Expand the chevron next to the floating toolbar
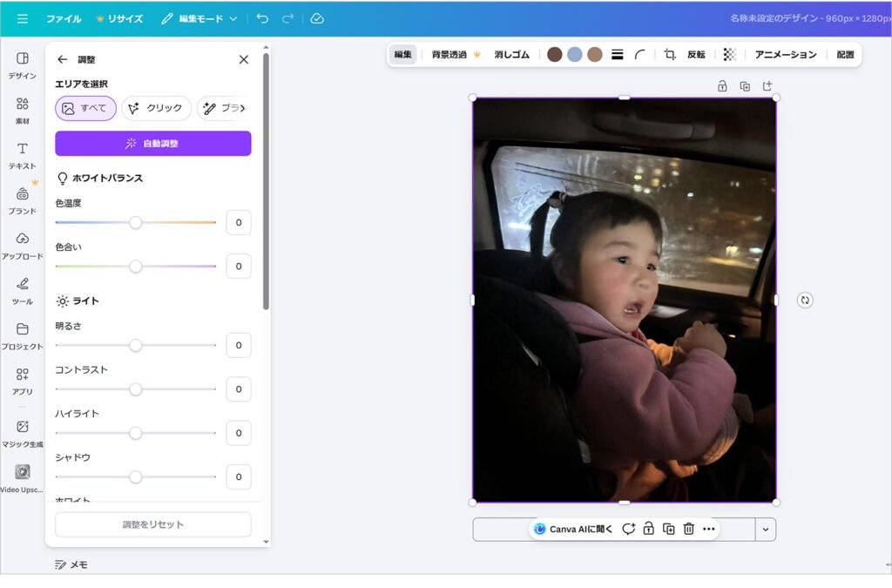 tap(766, 529)
